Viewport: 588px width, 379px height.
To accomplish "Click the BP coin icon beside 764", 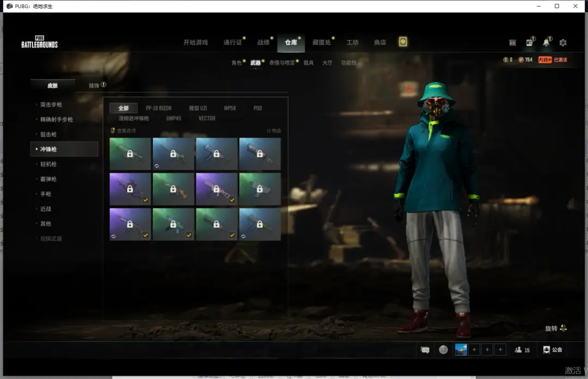I will pyautogui.click(x=521, y=60).
